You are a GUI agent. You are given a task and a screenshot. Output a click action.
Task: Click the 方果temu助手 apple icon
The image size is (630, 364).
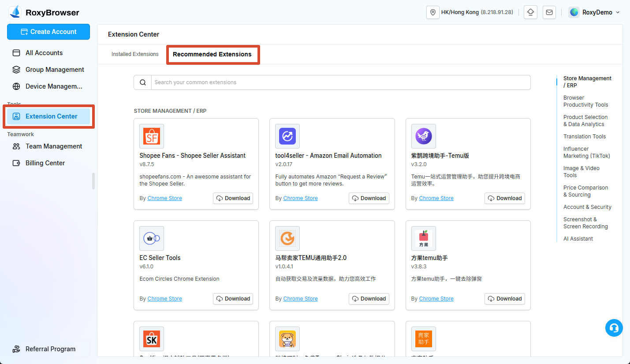point(423,238)
